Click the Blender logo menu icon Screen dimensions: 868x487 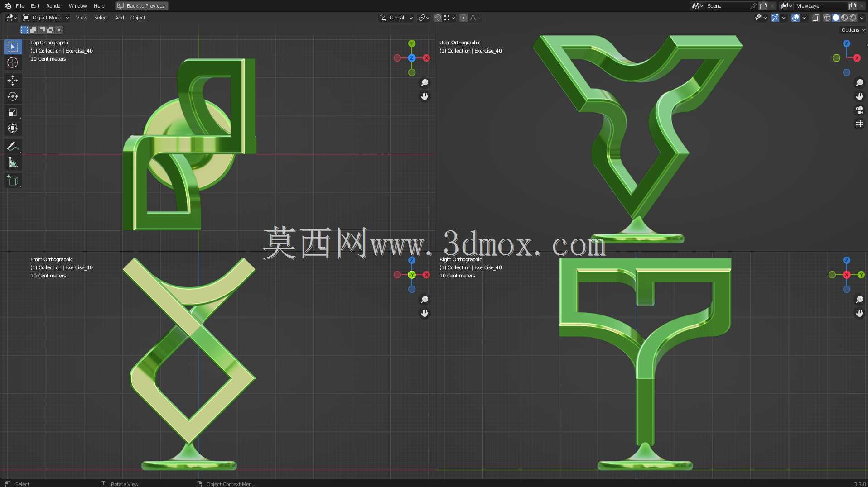pos(8,6)
